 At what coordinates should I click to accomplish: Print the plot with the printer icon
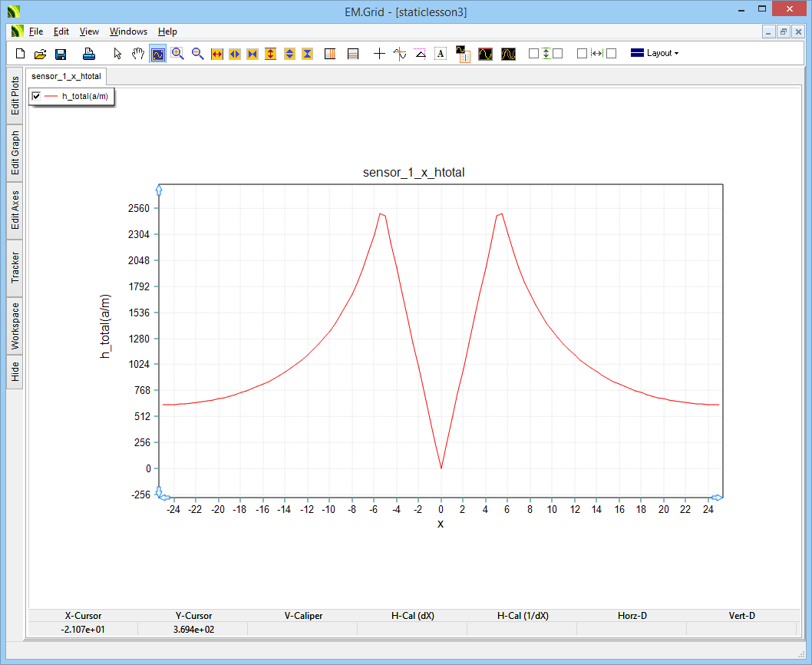click(x=89, y=54)
